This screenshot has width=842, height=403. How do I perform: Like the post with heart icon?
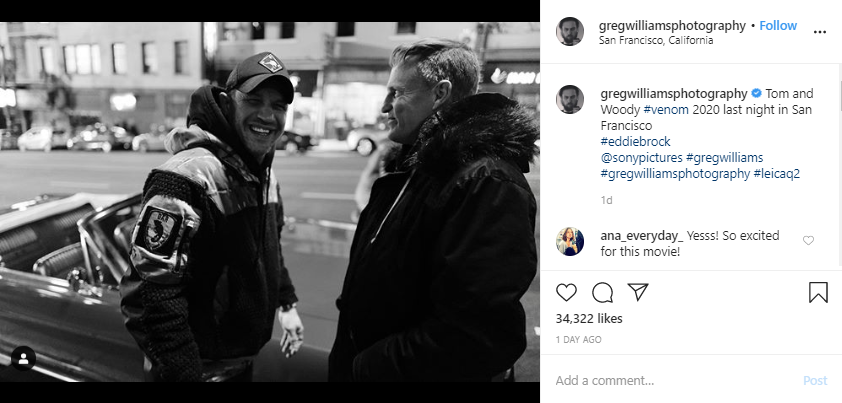[567, 292]
